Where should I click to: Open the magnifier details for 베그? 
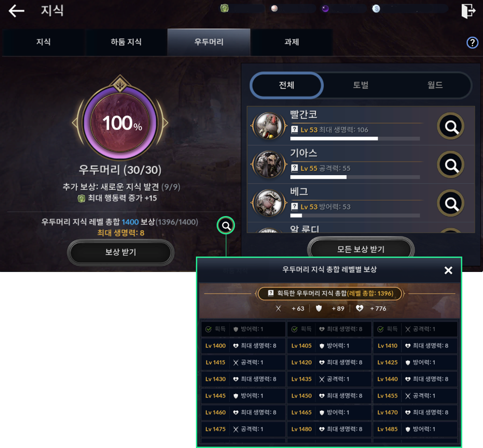tap(451, 203)
